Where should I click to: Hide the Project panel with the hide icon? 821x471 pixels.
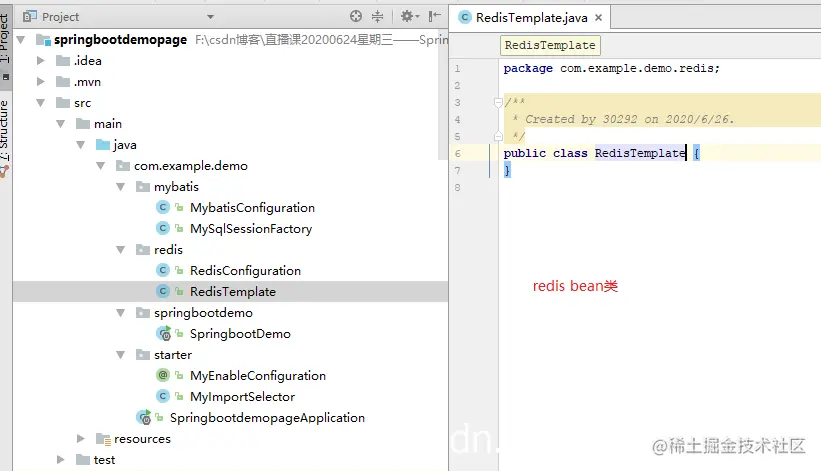point(434,16)
